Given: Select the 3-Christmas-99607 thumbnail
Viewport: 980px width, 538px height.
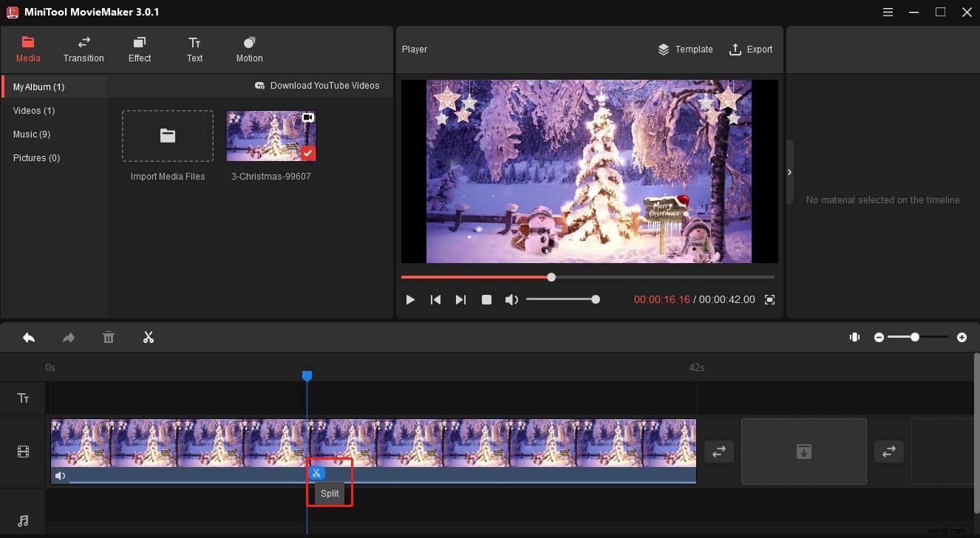Looking at the screenshot, I should pyautogui.click(x=270, y=136).
